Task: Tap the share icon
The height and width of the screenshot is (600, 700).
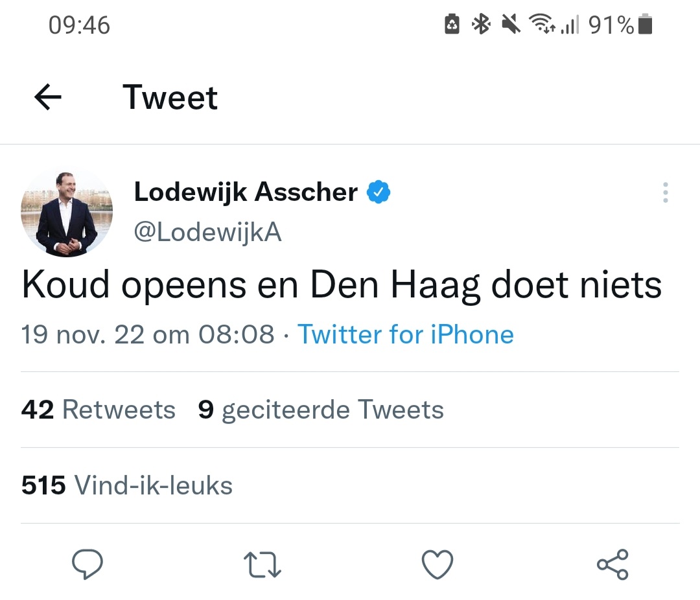Action: pyautogui.click(x=612, y=565)
